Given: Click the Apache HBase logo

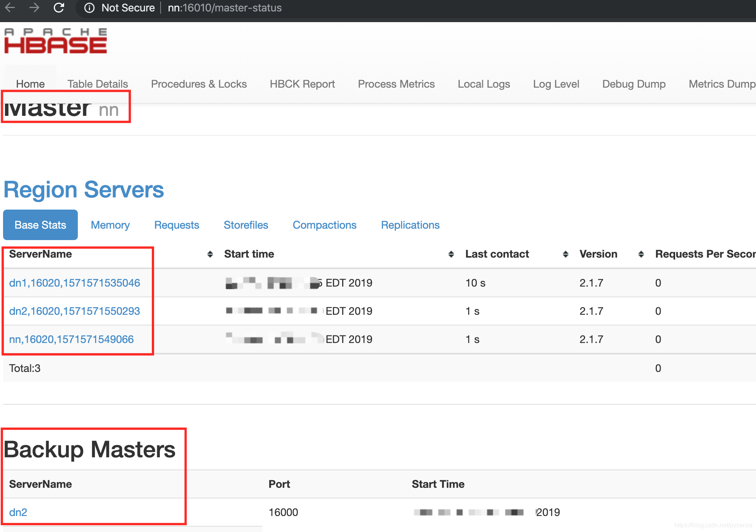Looking at the screenshot, I should point(56,40).
